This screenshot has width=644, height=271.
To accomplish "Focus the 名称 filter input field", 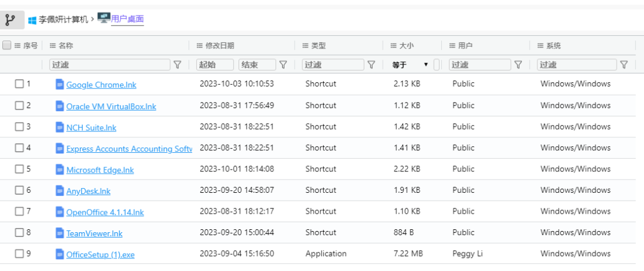I will tap(110, 64).
